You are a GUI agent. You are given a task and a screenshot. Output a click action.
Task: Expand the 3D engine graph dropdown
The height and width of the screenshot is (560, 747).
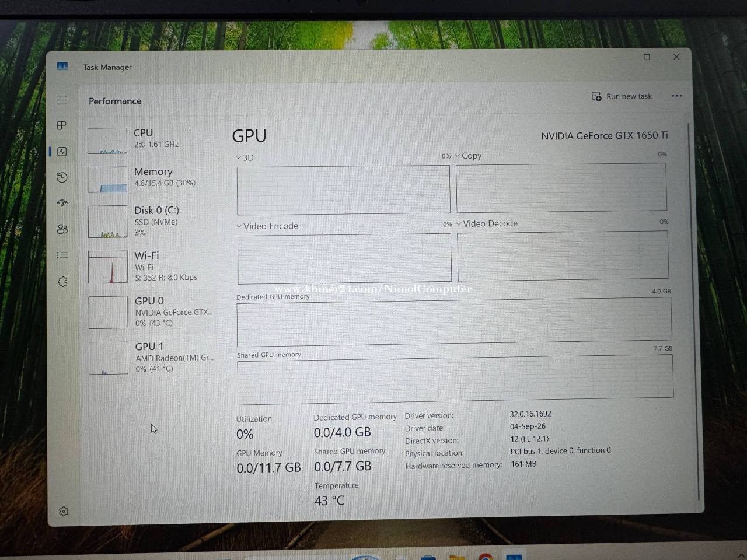245,157
